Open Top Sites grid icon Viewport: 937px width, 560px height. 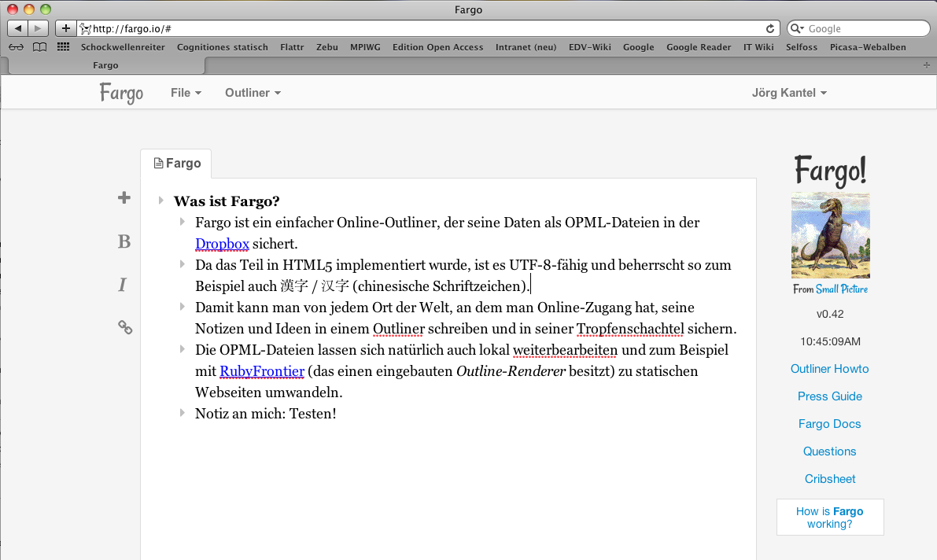tap(64, 46)
